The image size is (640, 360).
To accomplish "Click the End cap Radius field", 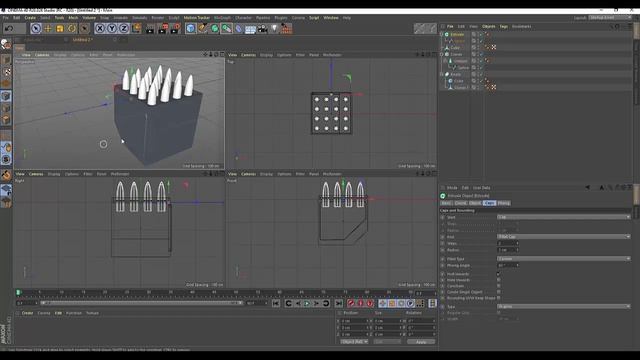I will [x=508, y=250].
